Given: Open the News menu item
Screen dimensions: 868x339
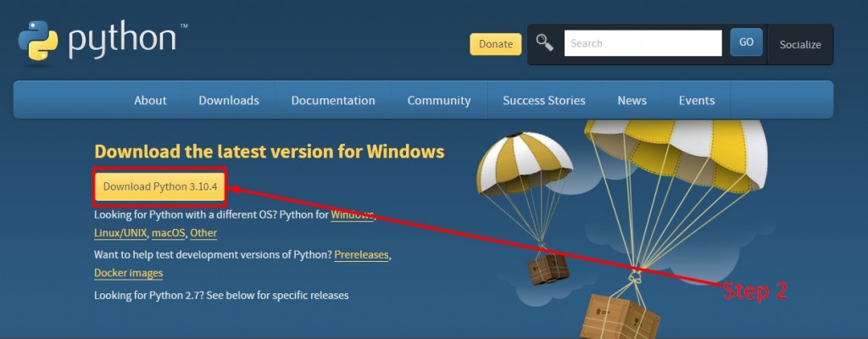Looking at the screenshot, I should (x=632, y=100).
